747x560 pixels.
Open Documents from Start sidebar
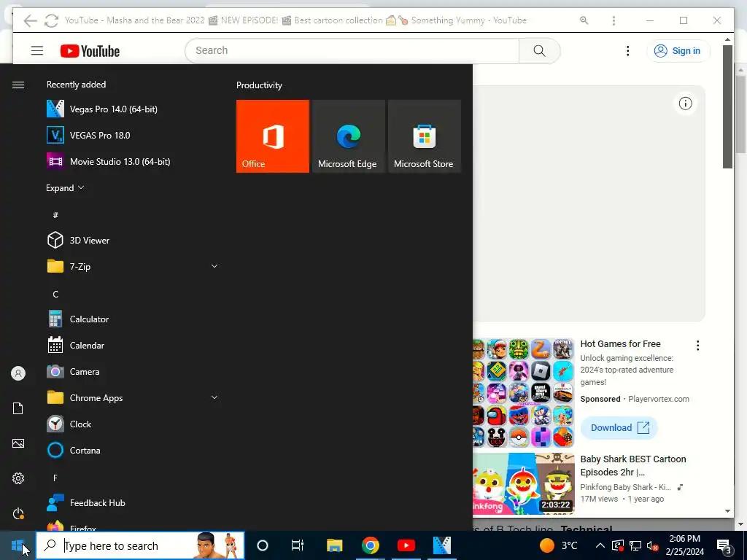click(x=18, y=408)
